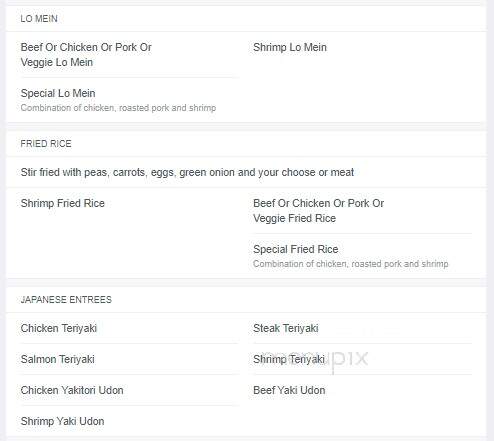Image resolution: width=494 pixels, height=441 pixels.
Task: Click Special Lo Mein combination description
Action: (118, 108)
